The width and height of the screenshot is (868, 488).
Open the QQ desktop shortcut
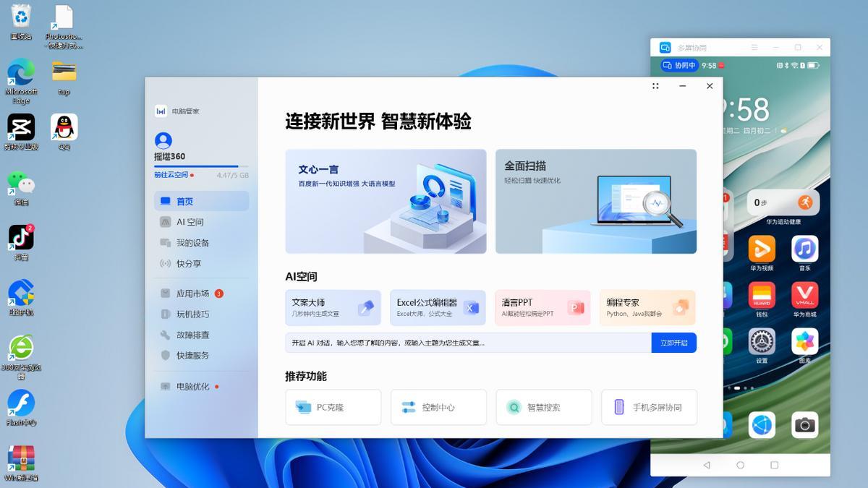click(64, 132)
